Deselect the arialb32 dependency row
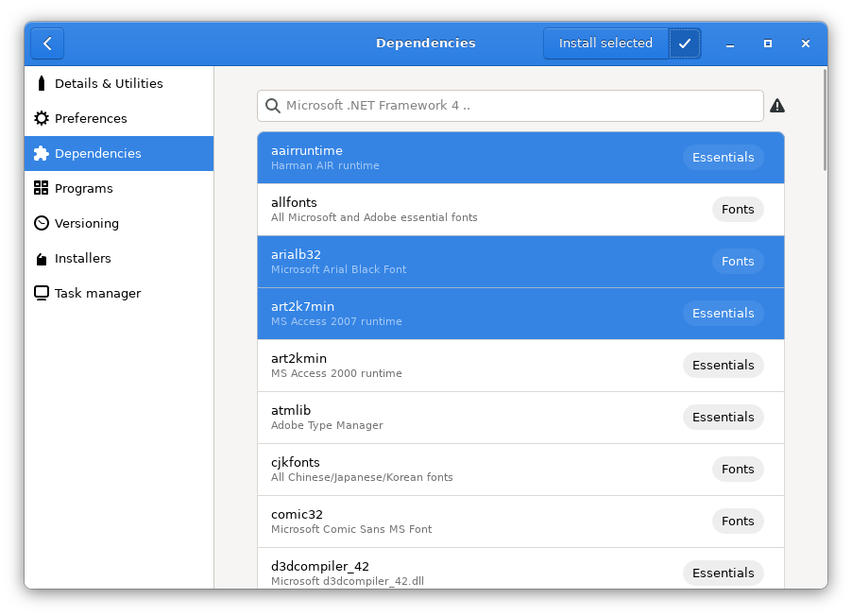This screenshot has width=852, height=616. coord(520,262)
